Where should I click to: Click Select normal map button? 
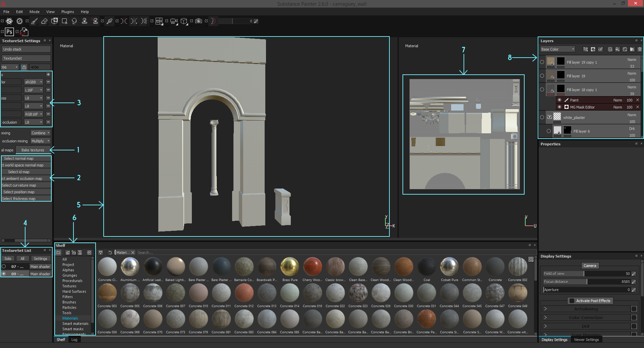tap(26, 158)
